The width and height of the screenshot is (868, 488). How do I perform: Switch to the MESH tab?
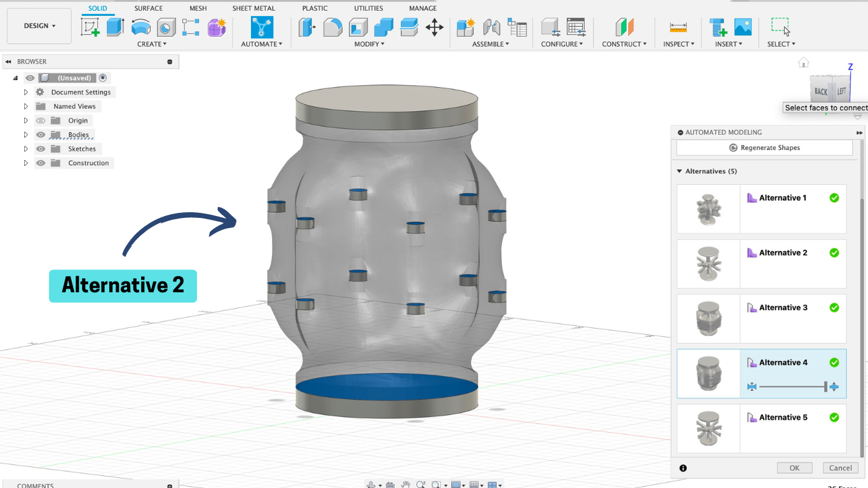pyautogui.click(x=198, y=8)
